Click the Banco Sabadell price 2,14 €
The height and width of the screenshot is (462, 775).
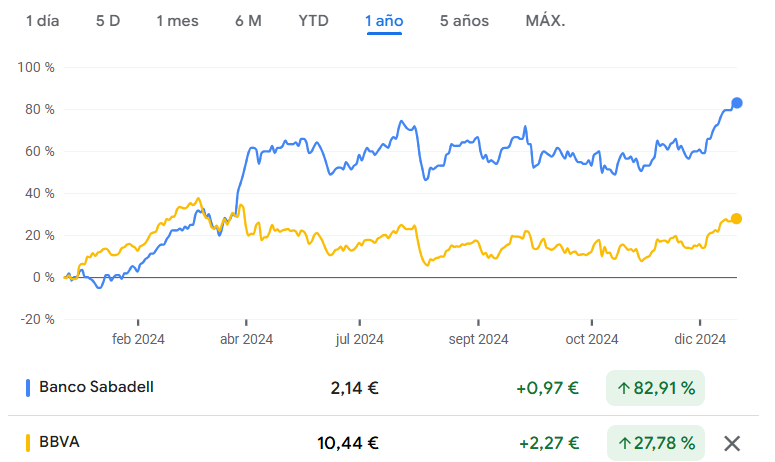[x=354, y=387]
